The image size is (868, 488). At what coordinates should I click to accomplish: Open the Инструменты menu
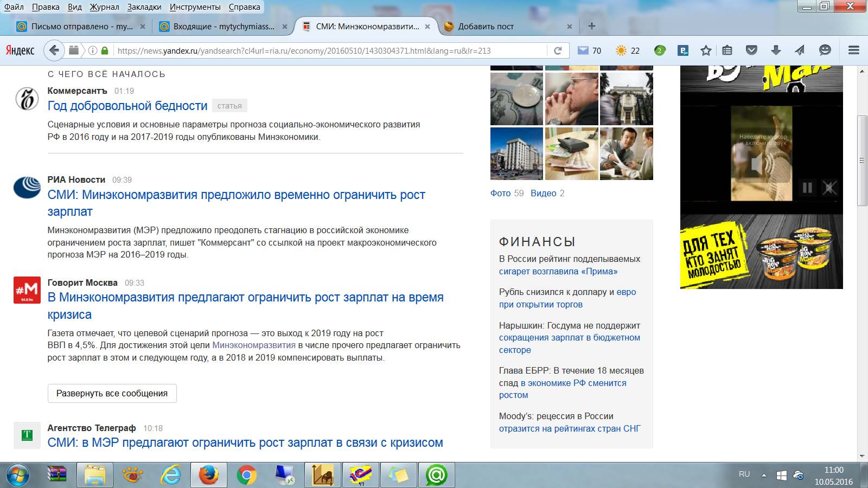pyautogui.click(x=195, y=7)
